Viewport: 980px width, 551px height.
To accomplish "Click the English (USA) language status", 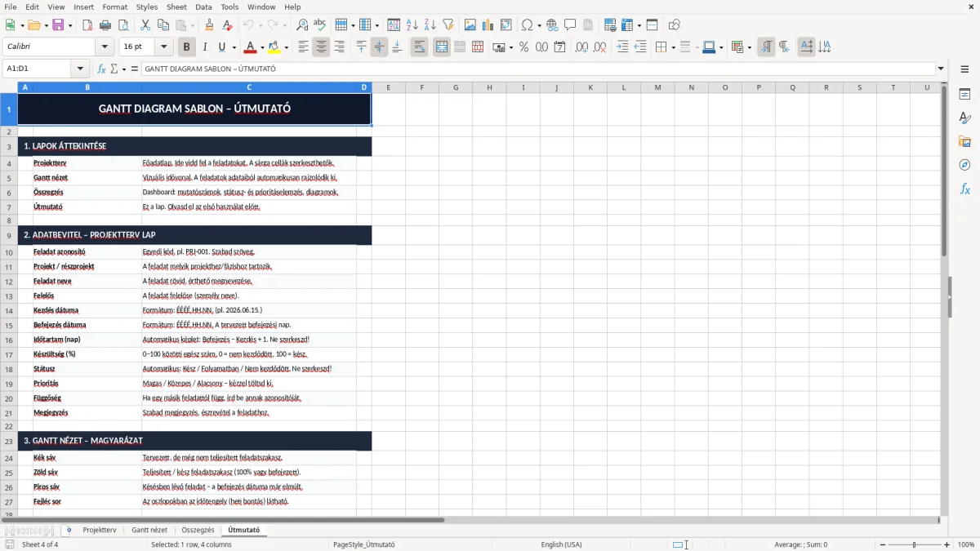I will 562,544.
